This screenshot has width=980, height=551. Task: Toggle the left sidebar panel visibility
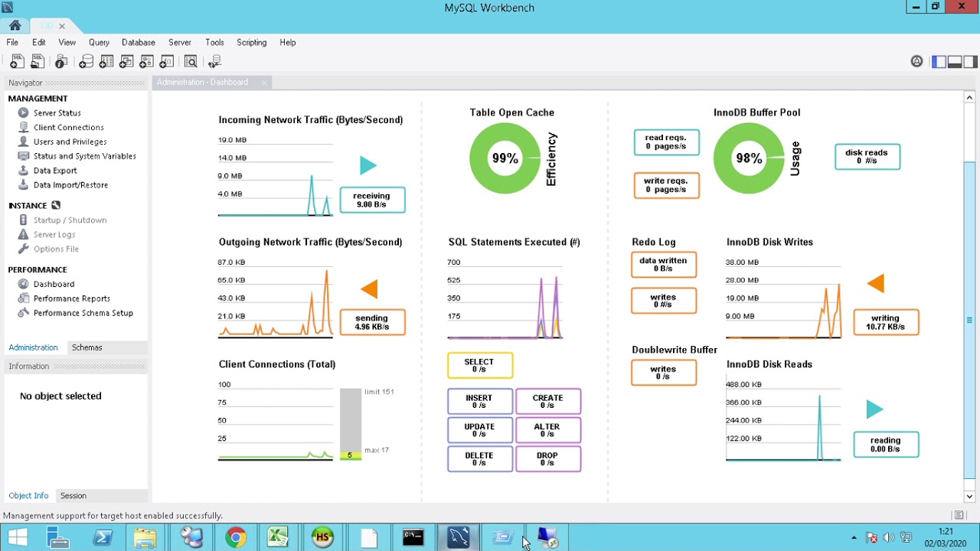(x=939, y=62)
